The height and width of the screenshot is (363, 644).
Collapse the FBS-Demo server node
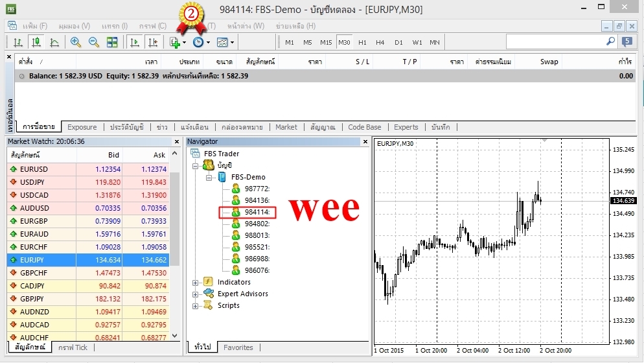pyautogui.click(x=209, y=178)
